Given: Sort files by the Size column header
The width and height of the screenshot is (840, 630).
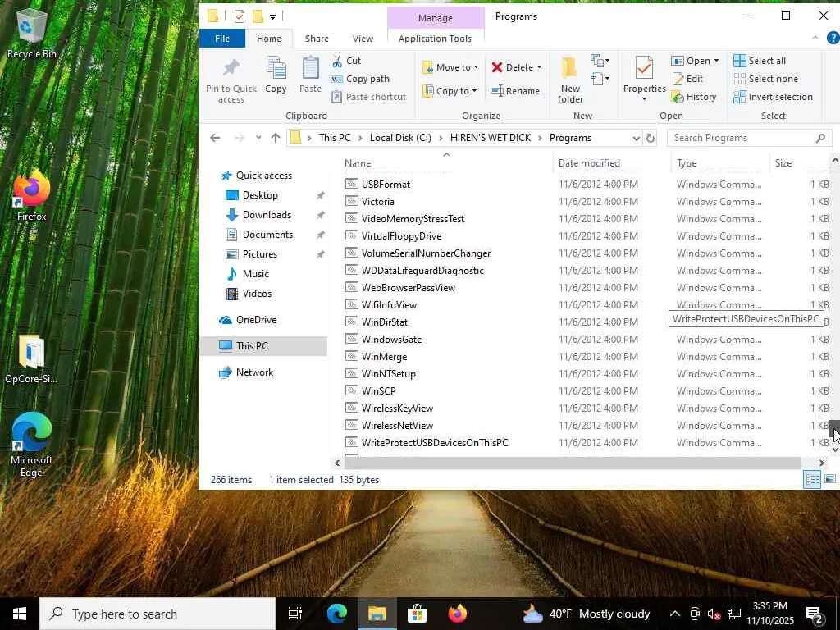Looking at the screenshot, I should pos(799,163).
